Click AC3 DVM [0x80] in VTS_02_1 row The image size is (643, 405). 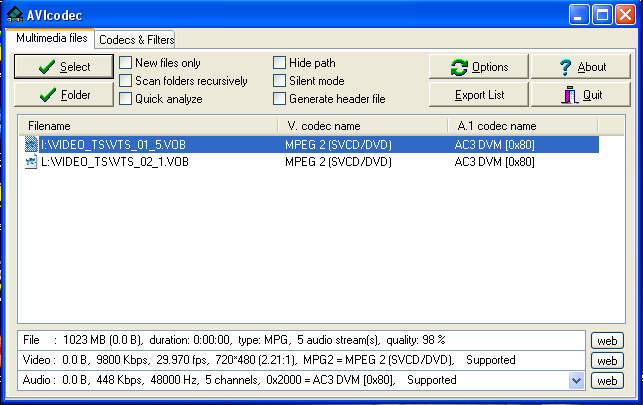click(x=494, y=162)
